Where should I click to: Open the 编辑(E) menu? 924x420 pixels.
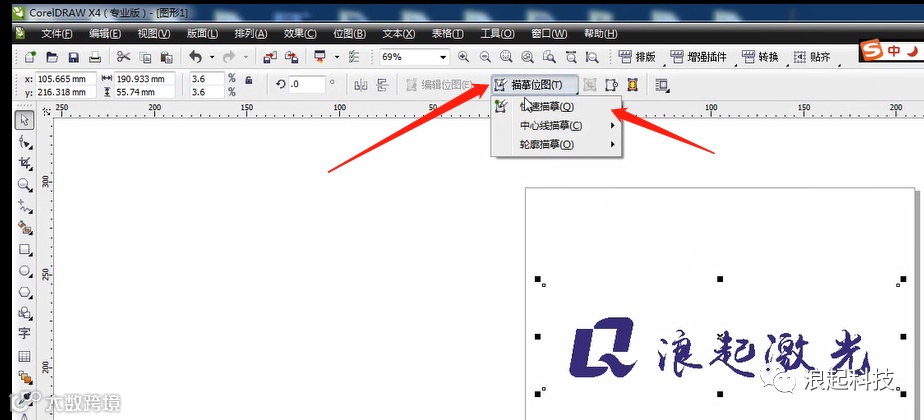coord(105,34)
